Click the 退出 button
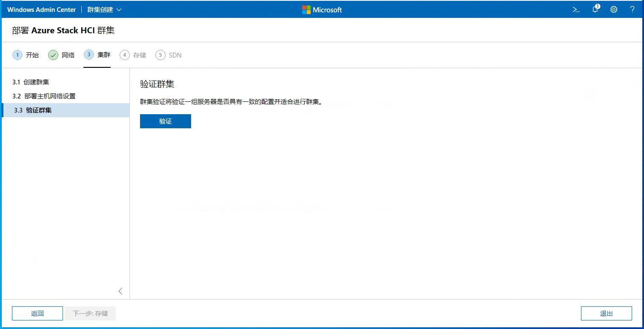This screenshot has height=329, width=644. pos(607,313)
